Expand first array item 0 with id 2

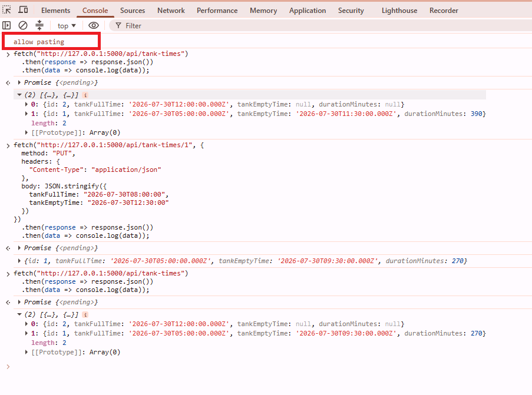27,104
